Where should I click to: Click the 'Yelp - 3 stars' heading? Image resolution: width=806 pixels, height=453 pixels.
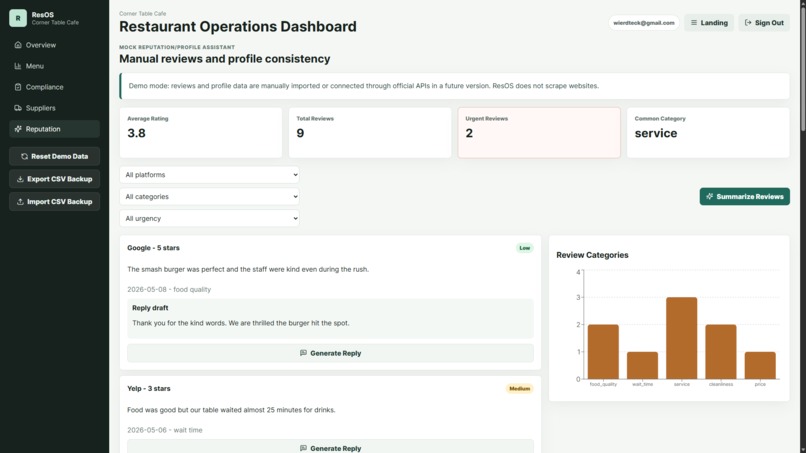pos(149,389)
